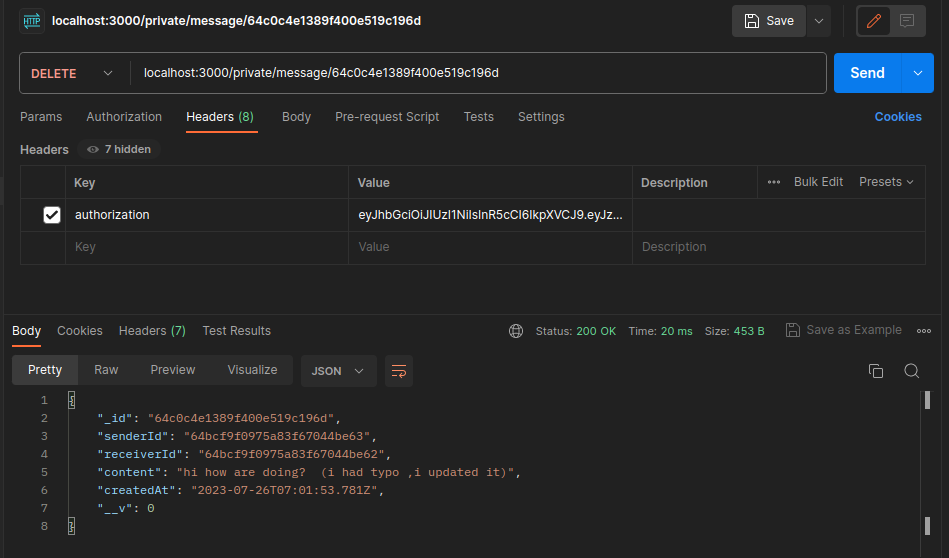This screenshot has width=949, height=558.
Task: Switch to Preview view
Action: pyautogui.click(x=173, y=370)
